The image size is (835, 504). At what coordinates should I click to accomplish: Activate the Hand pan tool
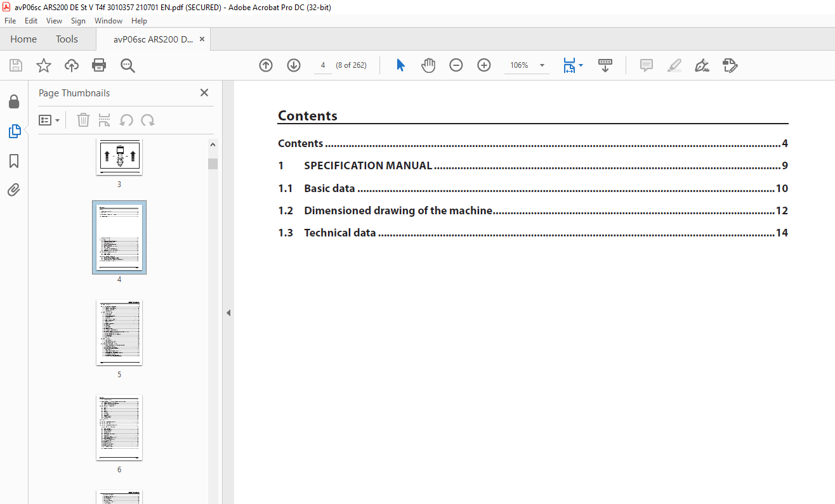[x=428, y=65]
